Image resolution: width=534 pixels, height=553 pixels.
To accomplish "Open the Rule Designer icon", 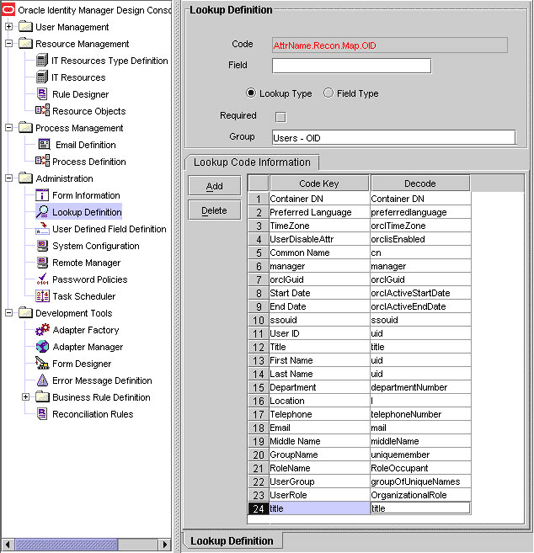I will pos(42,94).
